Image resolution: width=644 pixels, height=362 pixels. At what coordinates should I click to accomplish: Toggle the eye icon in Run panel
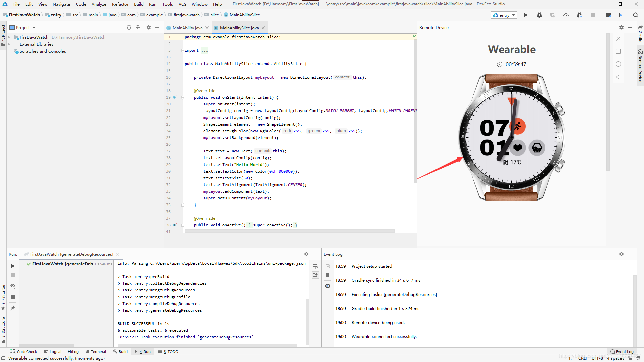[x=13, y=286]
